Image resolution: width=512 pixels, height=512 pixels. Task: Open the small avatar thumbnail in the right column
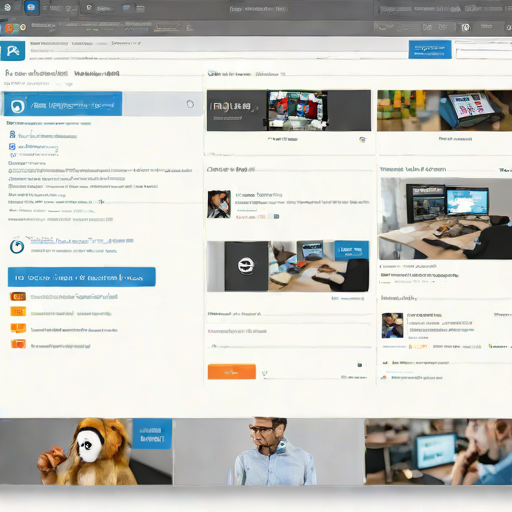coord(392,325)
